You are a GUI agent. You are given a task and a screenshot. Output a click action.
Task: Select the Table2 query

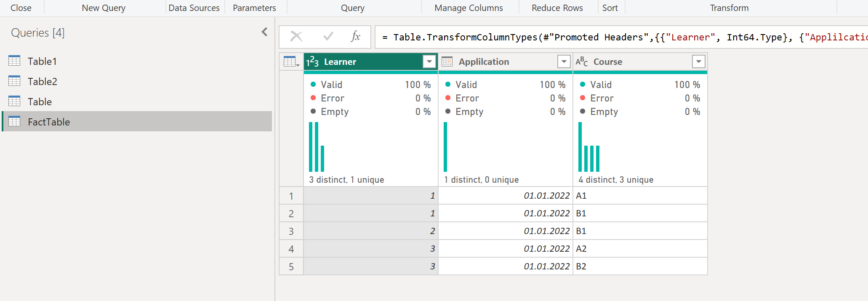click(x=137, y=81)
